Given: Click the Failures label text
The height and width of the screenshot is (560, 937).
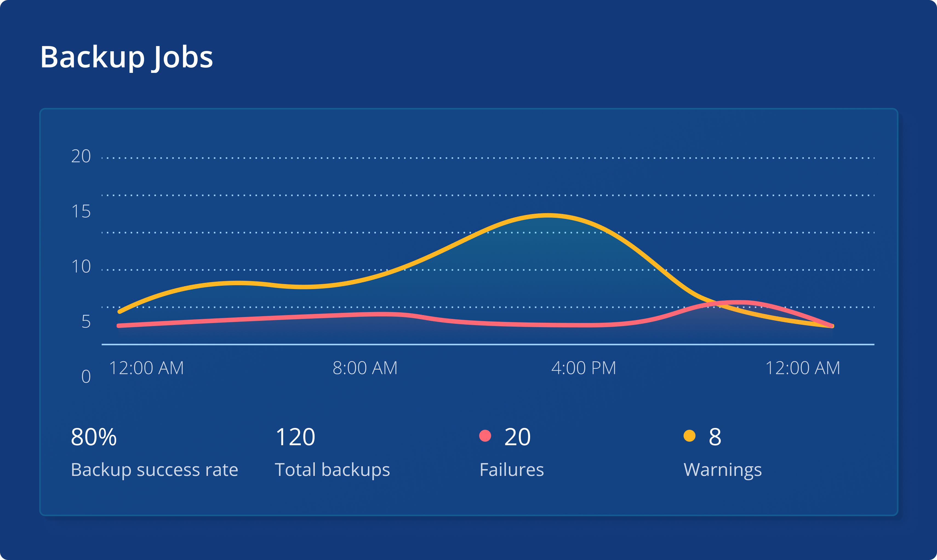Looking at the screenshot, I should (x=511, y=470).
